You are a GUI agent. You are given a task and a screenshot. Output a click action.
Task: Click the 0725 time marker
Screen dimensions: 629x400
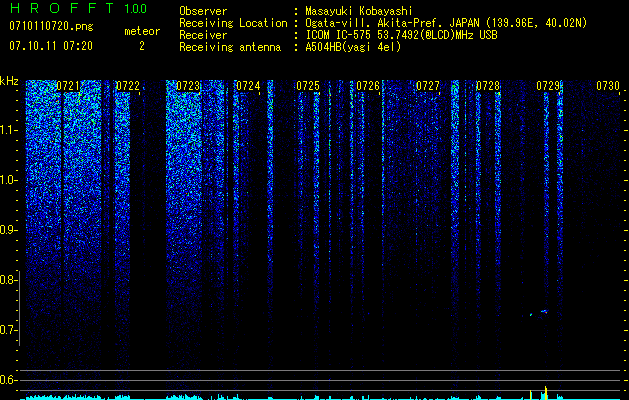point(308,86)
